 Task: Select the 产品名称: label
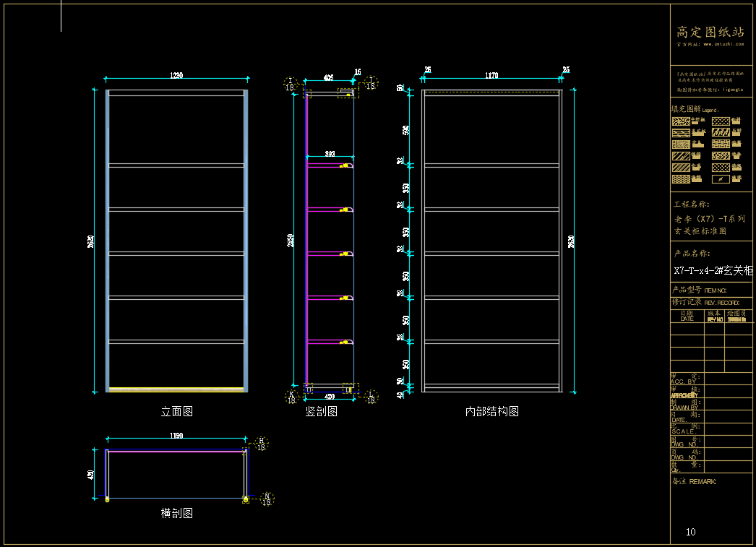(692, 254)
